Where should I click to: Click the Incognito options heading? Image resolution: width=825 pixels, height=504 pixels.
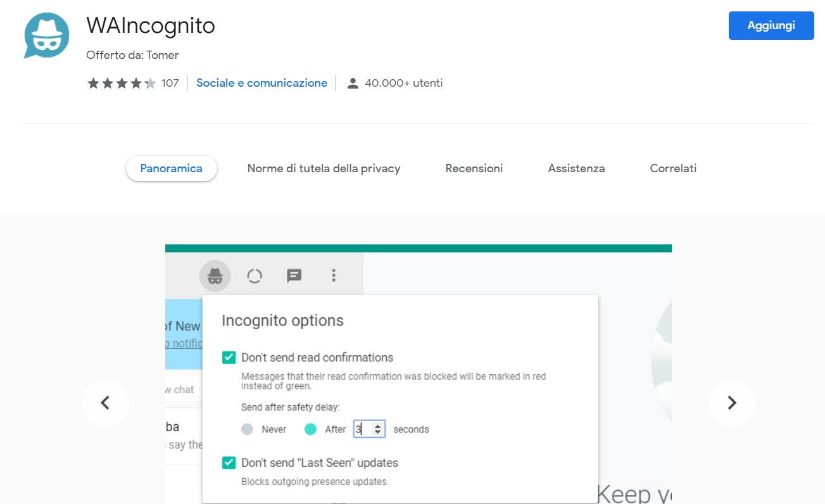[x=282, y=320]
